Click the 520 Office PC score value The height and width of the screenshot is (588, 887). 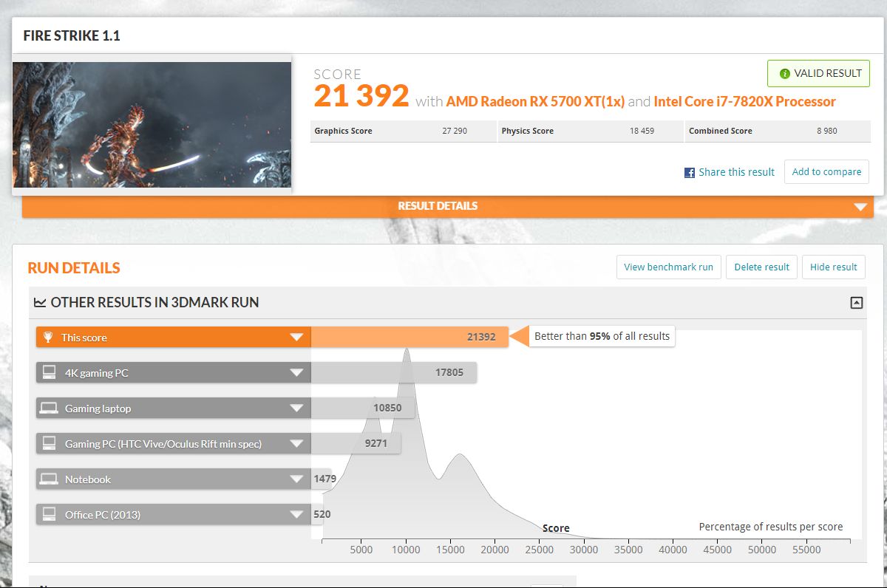point(322,514)
